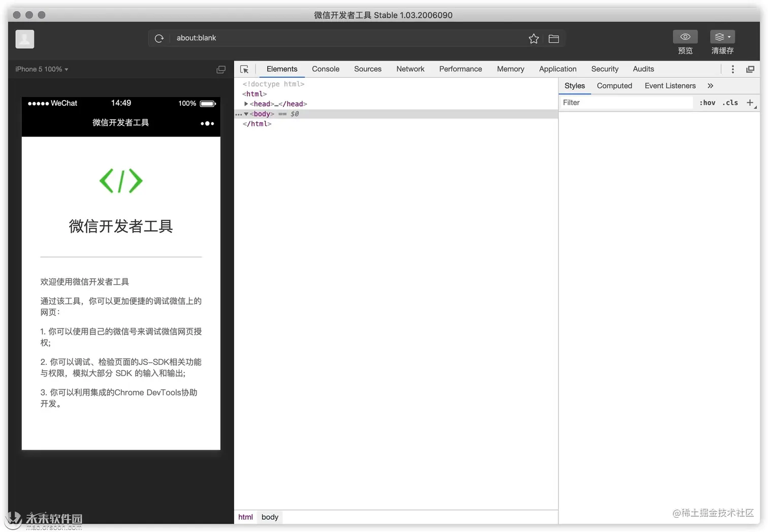Open the Audits tab
768x532 pixels.
(x=644, y=69)
